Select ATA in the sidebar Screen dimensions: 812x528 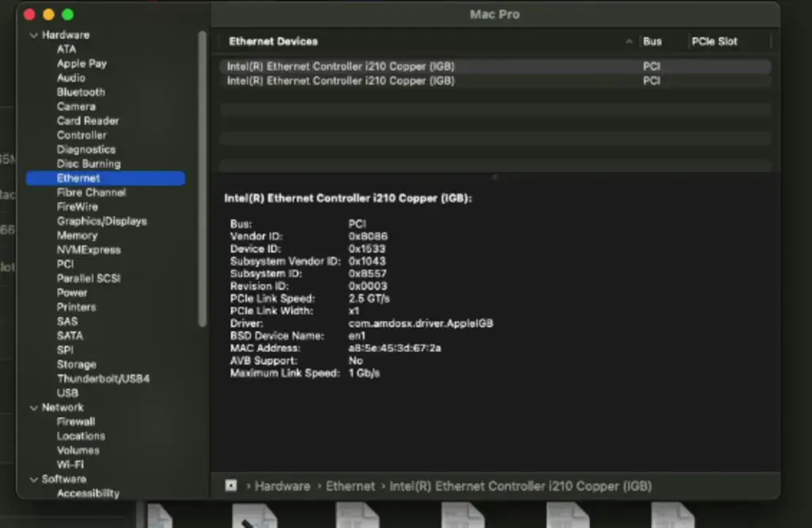pos(67,49)
